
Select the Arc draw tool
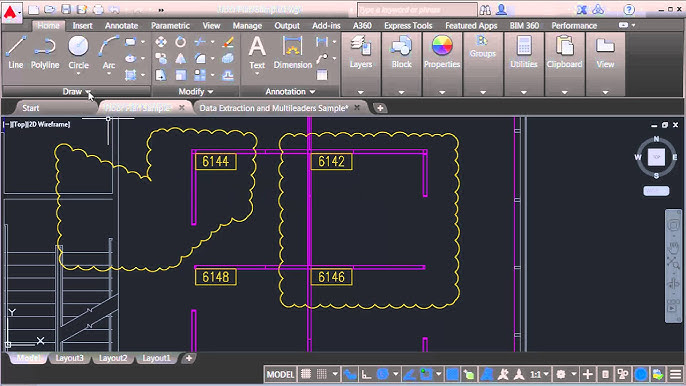(108, 53)
